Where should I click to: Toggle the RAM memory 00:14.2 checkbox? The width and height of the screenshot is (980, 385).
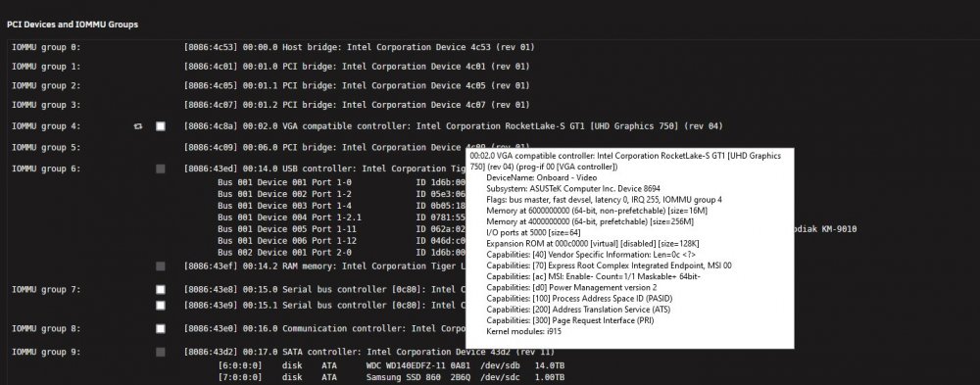coord(161,266)
